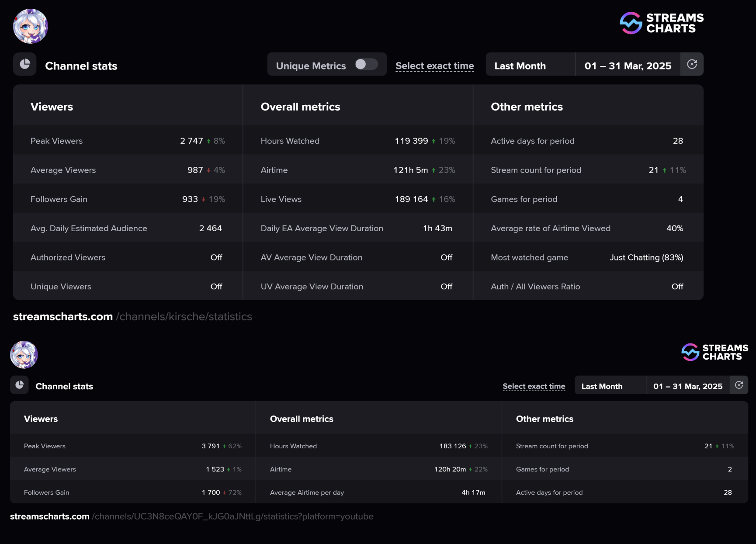
Task: Click Select exact time in the YouTube panel
Action: (534, 386)
